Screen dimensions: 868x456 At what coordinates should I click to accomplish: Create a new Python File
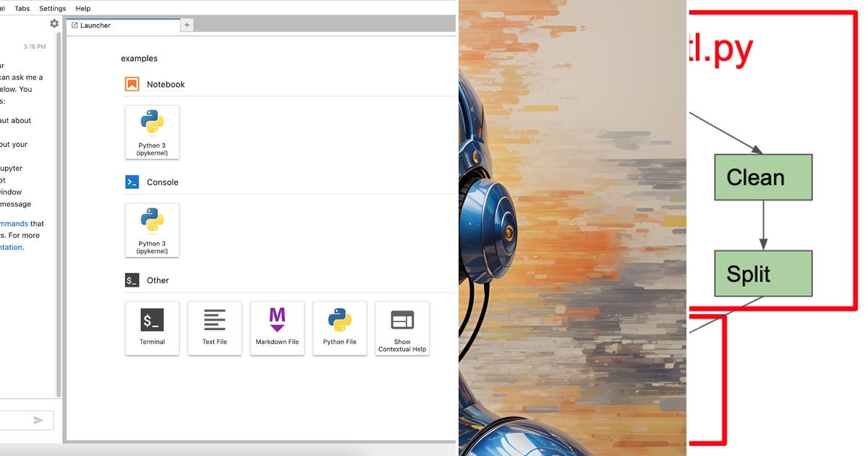(x=340, y=328)
